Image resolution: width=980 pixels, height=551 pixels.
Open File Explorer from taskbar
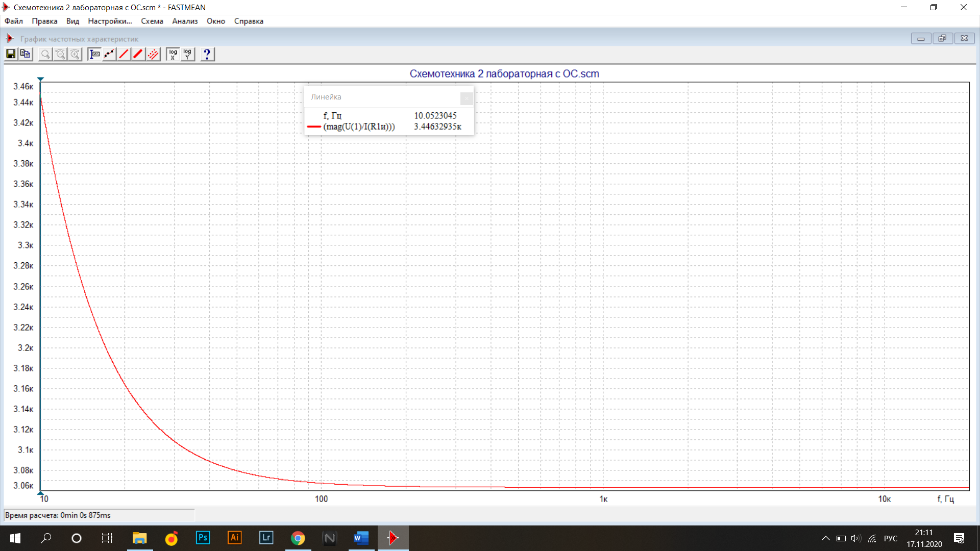139,538
